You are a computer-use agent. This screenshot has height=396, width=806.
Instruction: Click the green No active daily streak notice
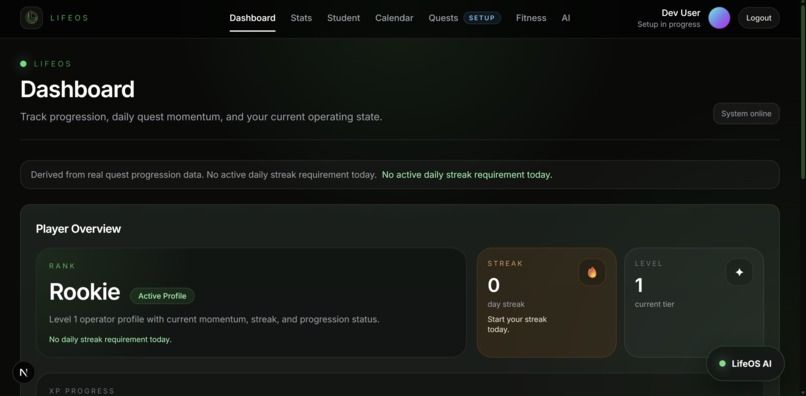[x=467, y=175]
